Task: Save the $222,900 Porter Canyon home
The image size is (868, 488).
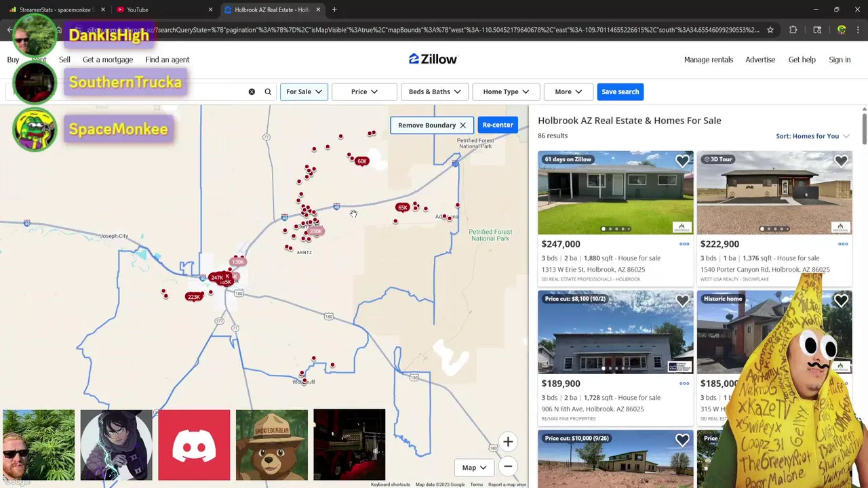Action: tap(841, 161)
